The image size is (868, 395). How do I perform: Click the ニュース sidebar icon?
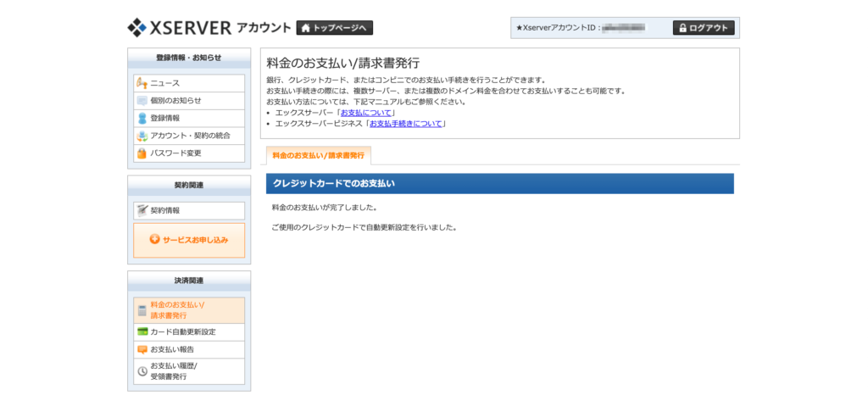tap(142, 83)
